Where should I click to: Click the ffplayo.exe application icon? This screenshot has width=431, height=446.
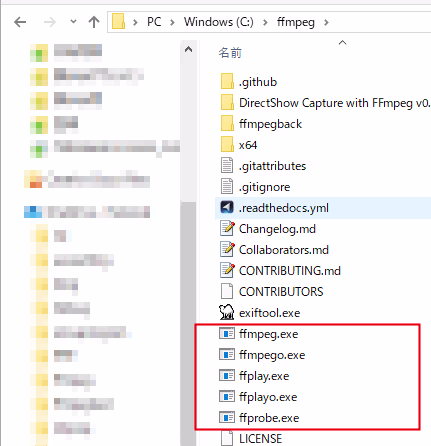pyautogui.click(x=227, y=396)
